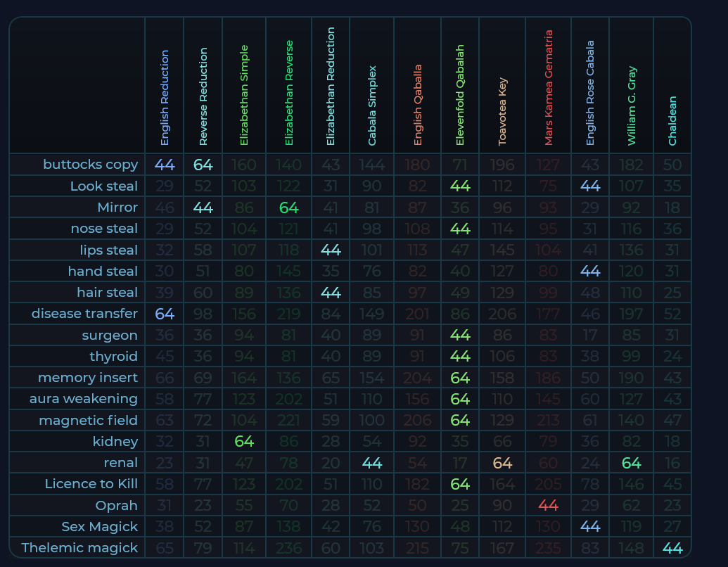Screen dimensions: 728x567
Task: Open the Toavotea Key column header
Action: click(x=502, y=111)
